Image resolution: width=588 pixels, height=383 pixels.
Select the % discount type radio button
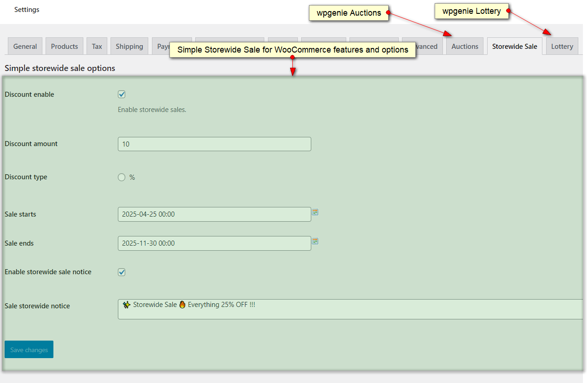122,177
